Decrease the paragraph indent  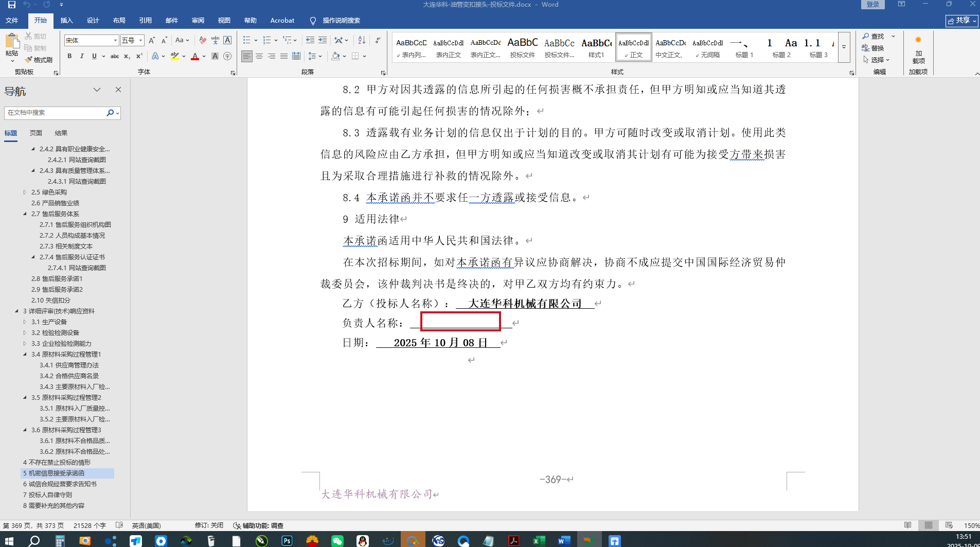point(310,40)
